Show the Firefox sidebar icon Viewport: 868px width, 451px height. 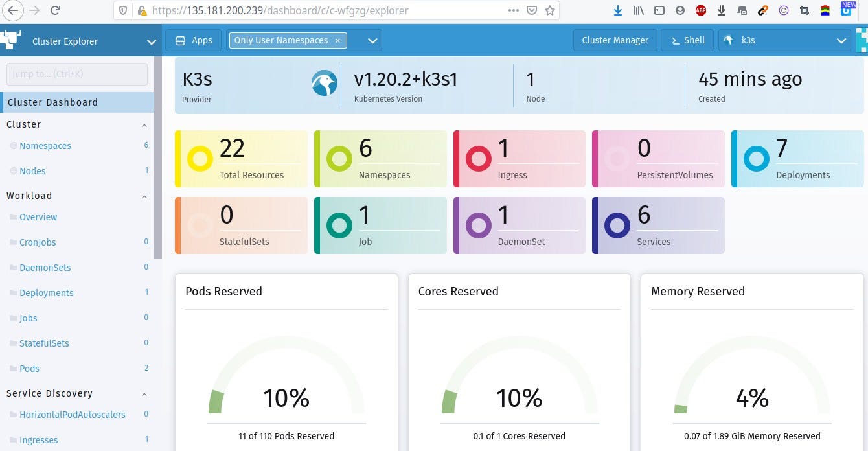pyautogui.click(x=659, y=10)
